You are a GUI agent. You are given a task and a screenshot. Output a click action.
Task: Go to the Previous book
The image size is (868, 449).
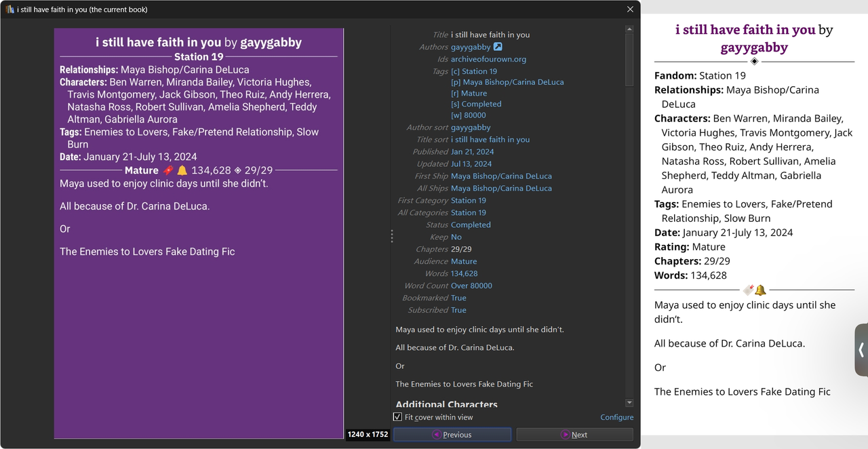452,435
